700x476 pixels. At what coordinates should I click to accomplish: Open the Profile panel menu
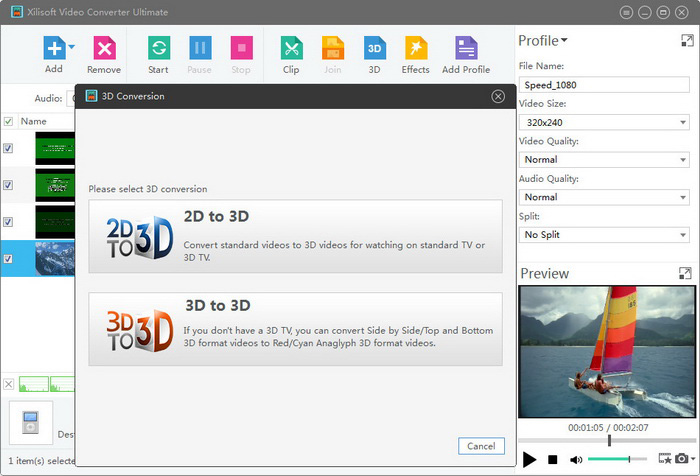[543, 41]
